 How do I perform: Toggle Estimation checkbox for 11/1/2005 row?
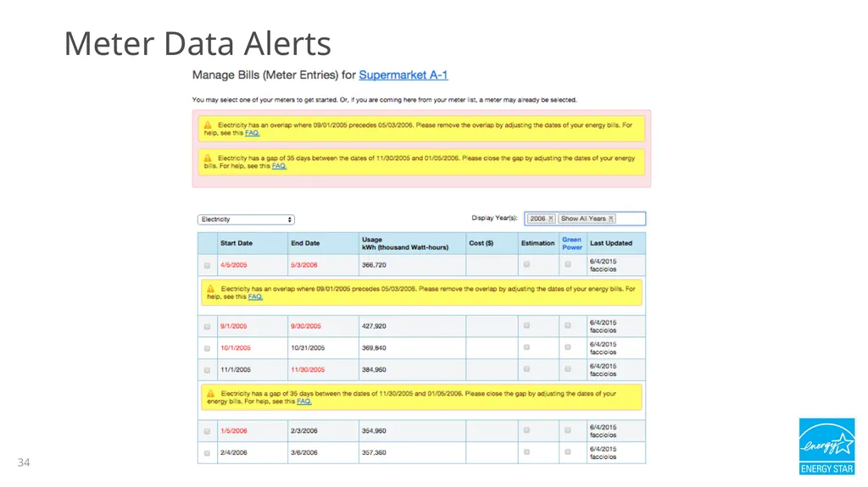point(526,368)
